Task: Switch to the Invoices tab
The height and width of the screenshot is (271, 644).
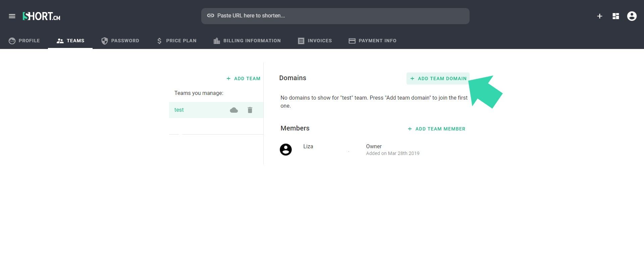Action: coord(315,41)
